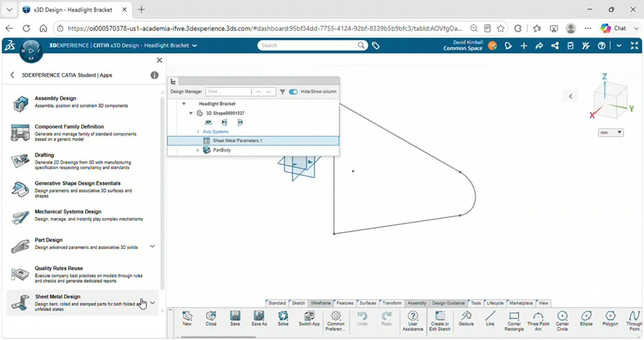The image size is (644, 340).
Task: Click the help question mark in top bar
Action: [601, 46]
